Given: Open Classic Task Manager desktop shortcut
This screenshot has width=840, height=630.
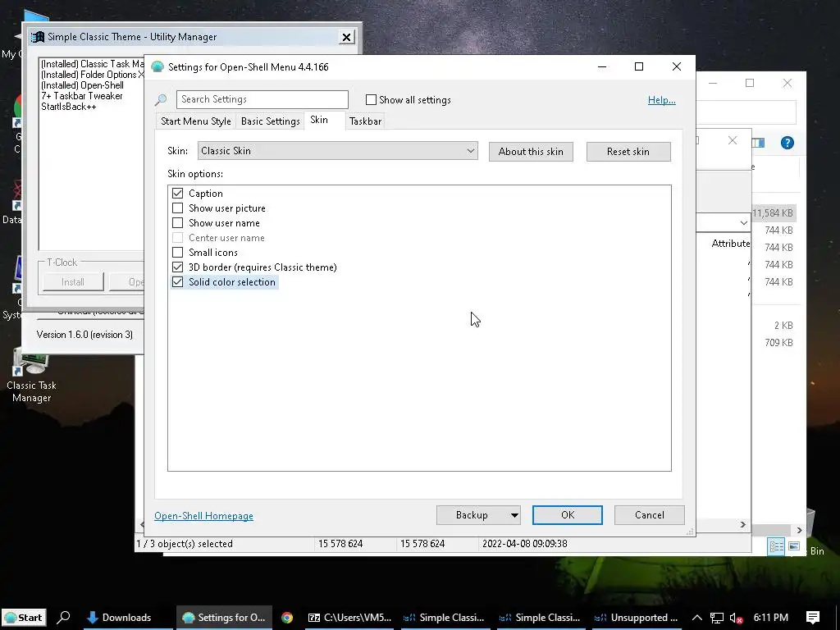Looking at the screenshot, I should [x=31, y=375].
